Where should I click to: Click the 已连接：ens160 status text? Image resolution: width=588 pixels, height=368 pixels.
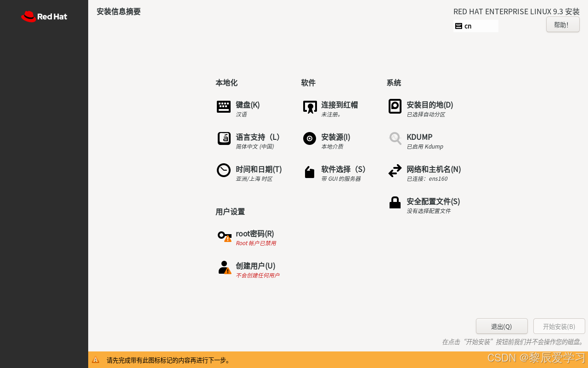pyautogui.click(x=427, y=179)
